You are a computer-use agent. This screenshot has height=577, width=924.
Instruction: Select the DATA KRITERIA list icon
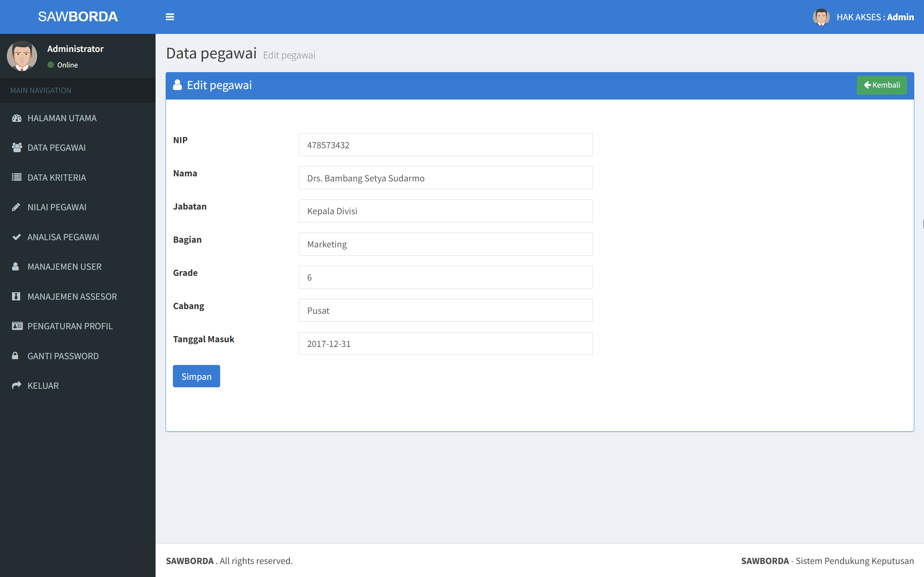tap(17, 177)
